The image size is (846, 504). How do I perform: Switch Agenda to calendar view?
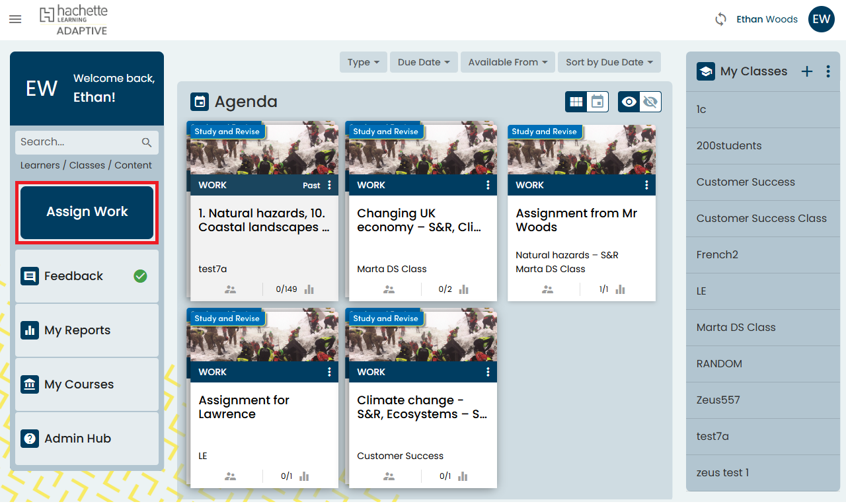[x=597, y=102]
